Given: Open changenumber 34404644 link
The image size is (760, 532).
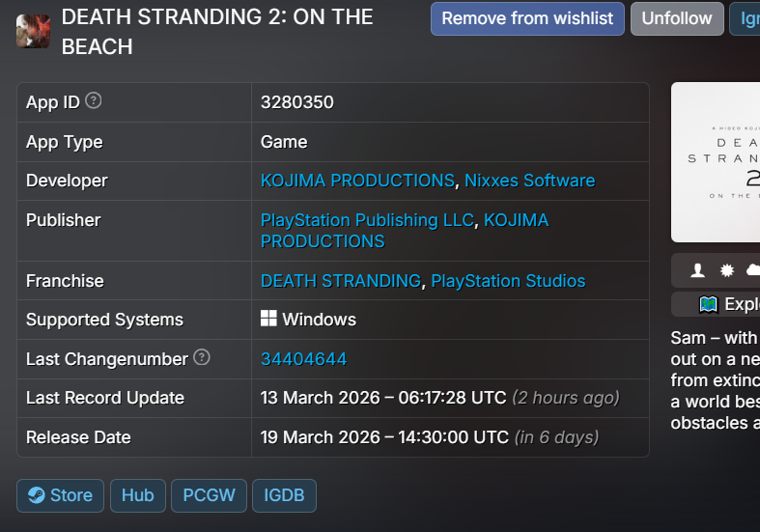Looking at the screenshot, I should (303, 359).
